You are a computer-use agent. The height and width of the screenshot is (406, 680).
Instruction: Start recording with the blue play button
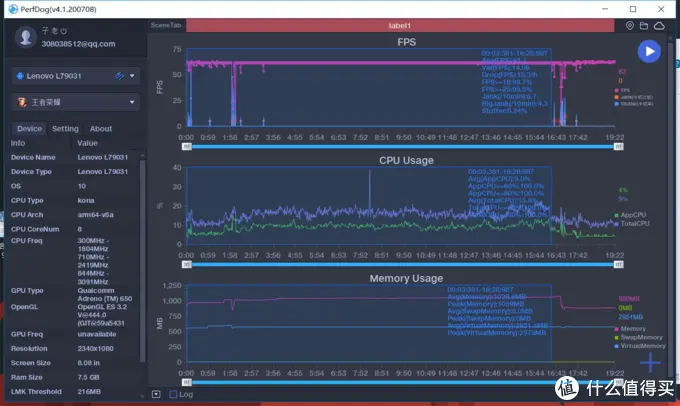[649, 51]
